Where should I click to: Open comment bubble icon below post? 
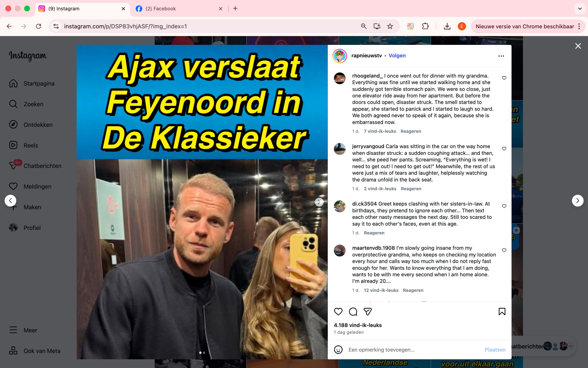coord(353,312)
